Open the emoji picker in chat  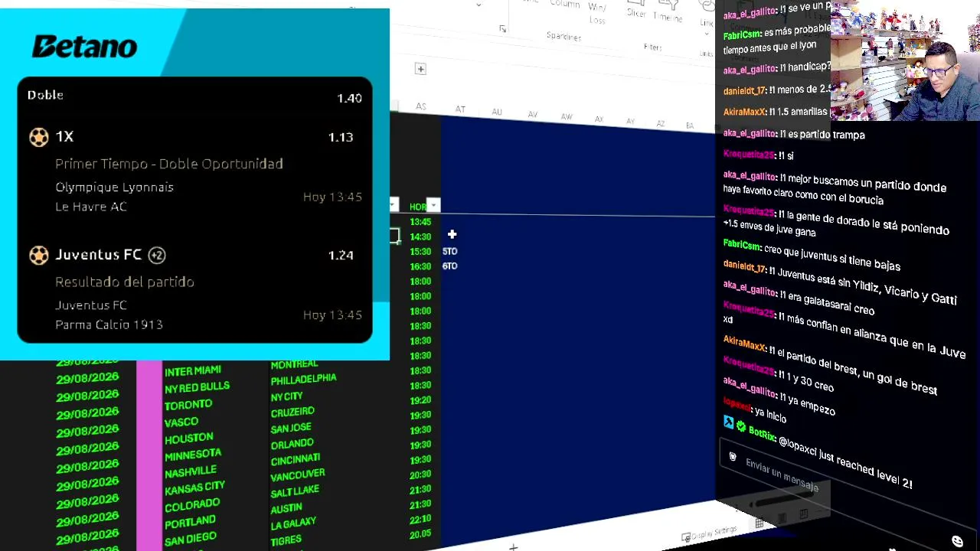[957, 541]
